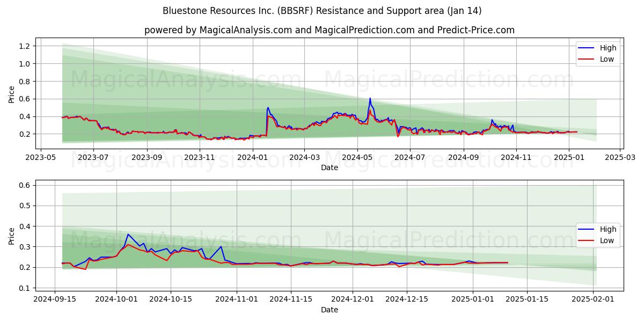644x322 pixels.
Task: Click top chart x-axis label '2023-11'
Action: click(200, 158)
